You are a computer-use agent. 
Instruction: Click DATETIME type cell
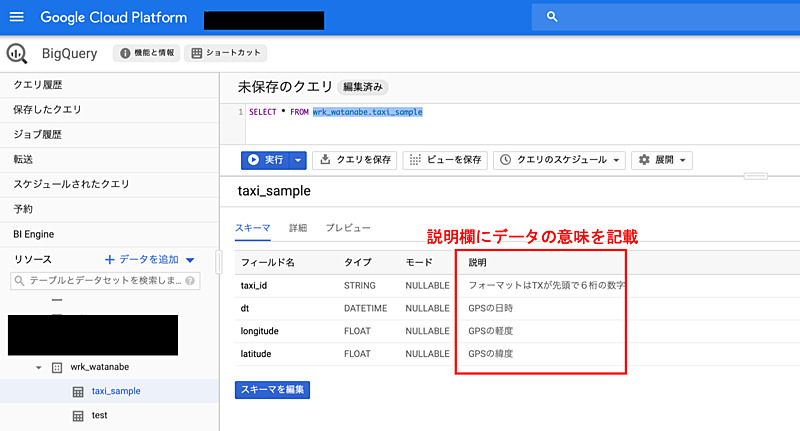click(x=365, y=309)
